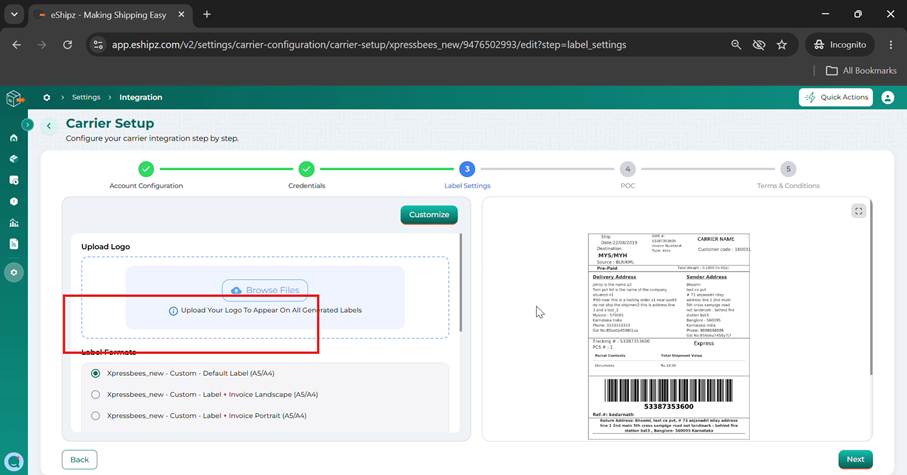907x475 pixels.
Task: Open tab search dropdown
Action: [14, 14]
